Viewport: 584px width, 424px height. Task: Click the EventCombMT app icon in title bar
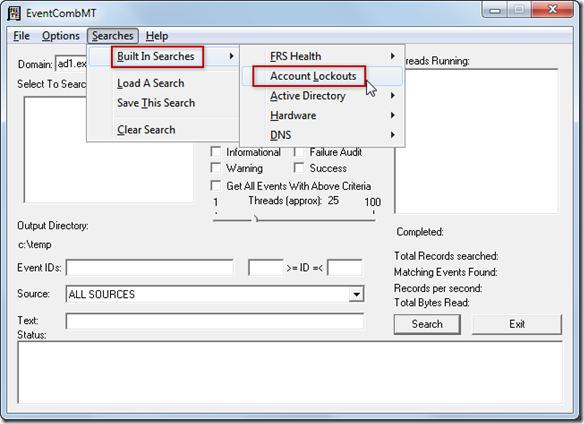point(14,13)
